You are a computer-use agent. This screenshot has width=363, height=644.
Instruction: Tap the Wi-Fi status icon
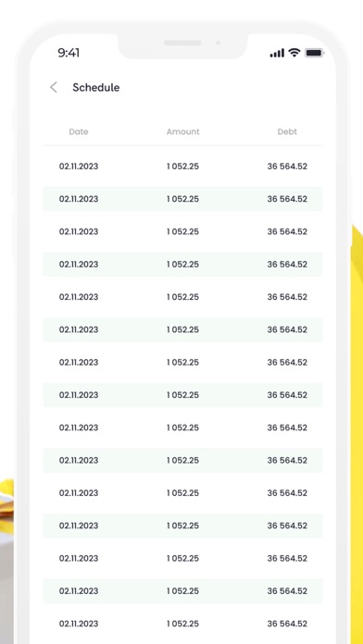(x=294, y=53)
